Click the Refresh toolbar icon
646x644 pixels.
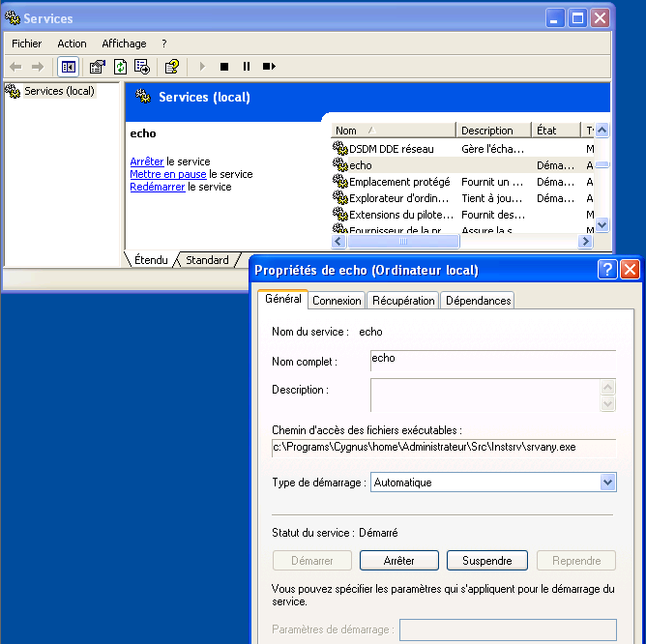pos(120,67)
